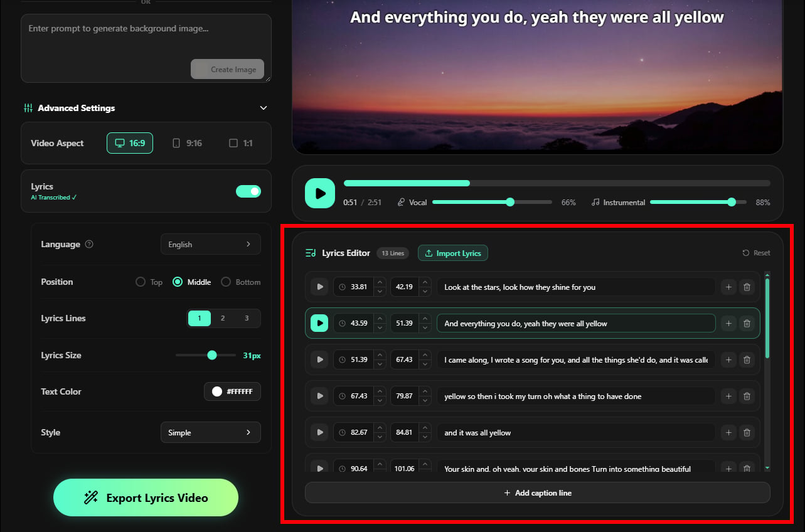Screen dimensions: 805x532
Task: Click Add caption line button
Action: coord(537,492)
